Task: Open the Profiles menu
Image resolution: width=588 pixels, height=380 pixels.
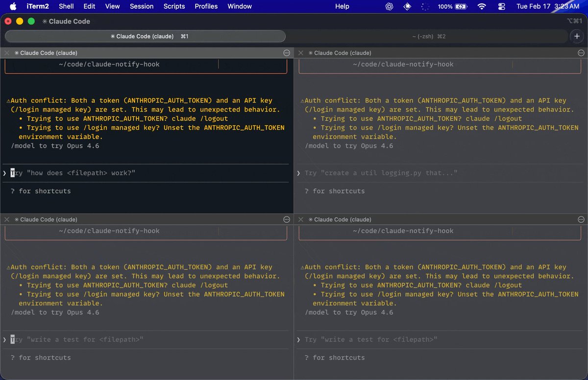Action: 206,6
